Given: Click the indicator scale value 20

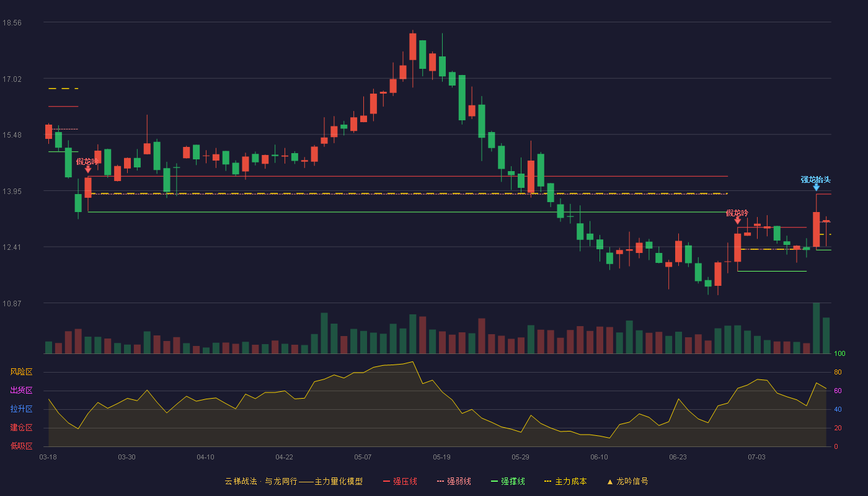Looking at the screenshot, I should pos(838,428).
